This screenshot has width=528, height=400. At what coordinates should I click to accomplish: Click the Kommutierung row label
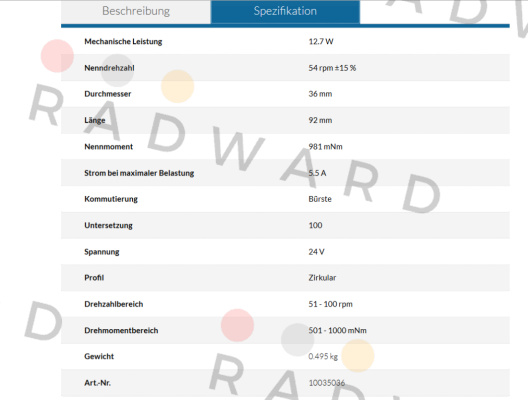click(111, 199)
